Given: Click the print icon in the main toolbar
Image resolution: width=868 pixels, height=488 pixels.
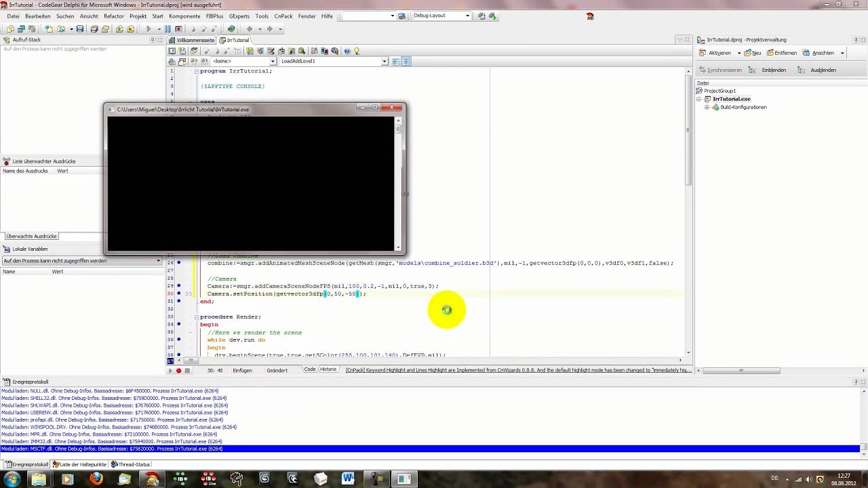Looking at the screenshot, I should pos(94,29).
